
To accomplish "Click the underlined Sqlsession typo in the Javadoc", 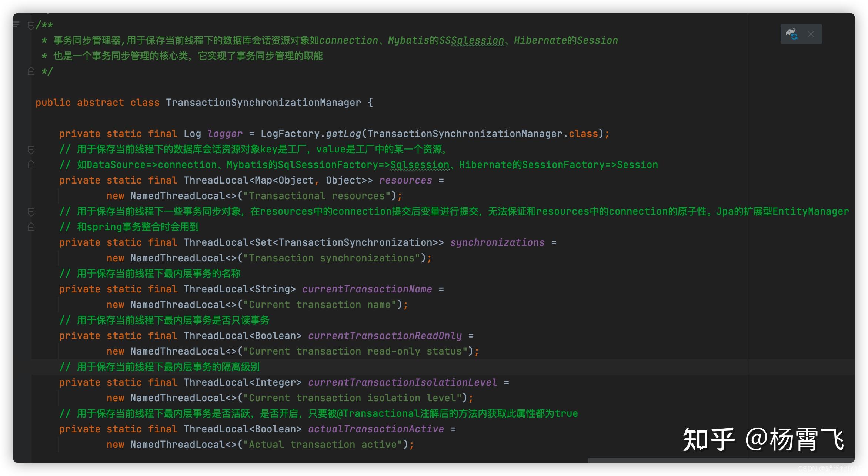I will click(478, 40).
